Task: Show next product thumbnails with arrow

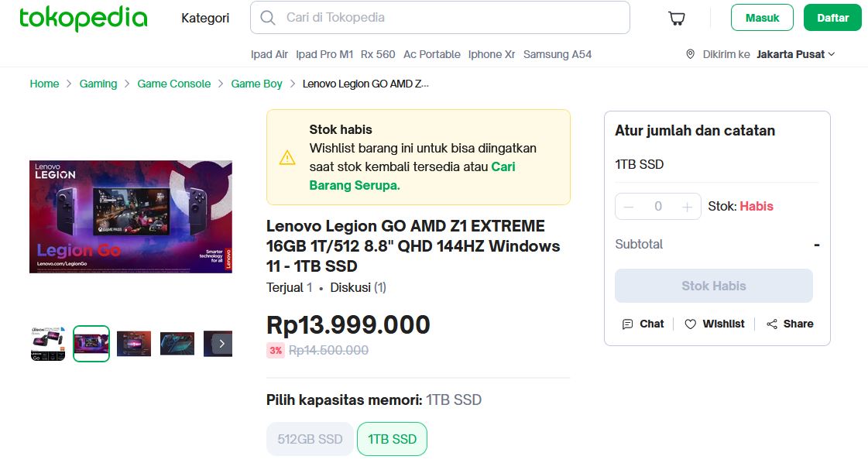Action: pyautogui.click(x=222, y=343)
